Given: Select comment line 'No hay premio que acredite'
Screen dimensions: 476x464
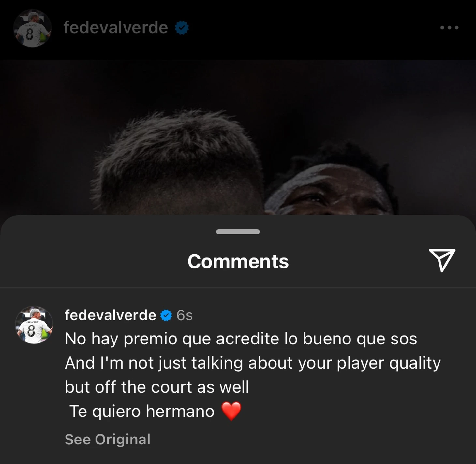Looking at the screenshot, I should coord(241,339).
